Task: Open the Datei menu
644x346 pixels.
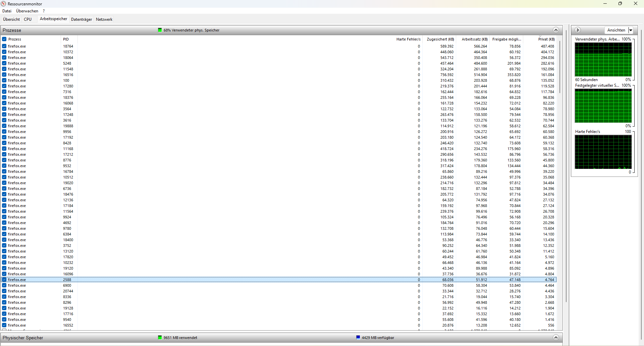Action: point(7,11)
